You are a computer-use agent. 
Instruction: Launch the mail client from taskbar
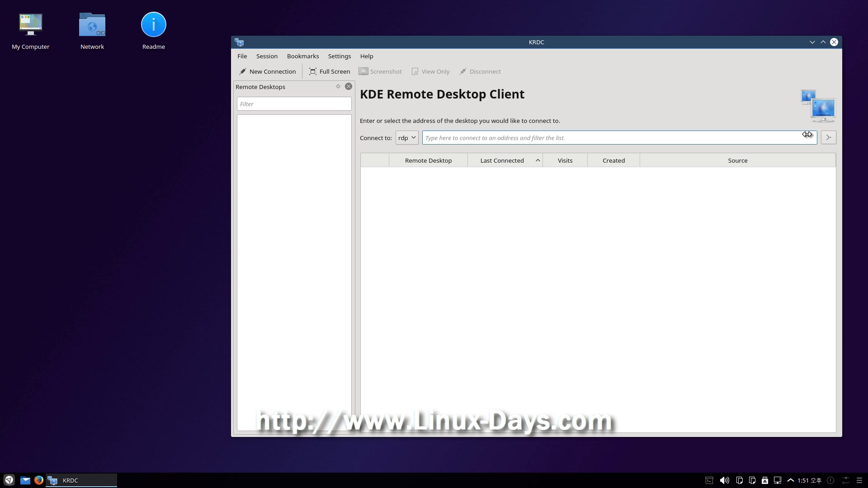coord(25,480)
